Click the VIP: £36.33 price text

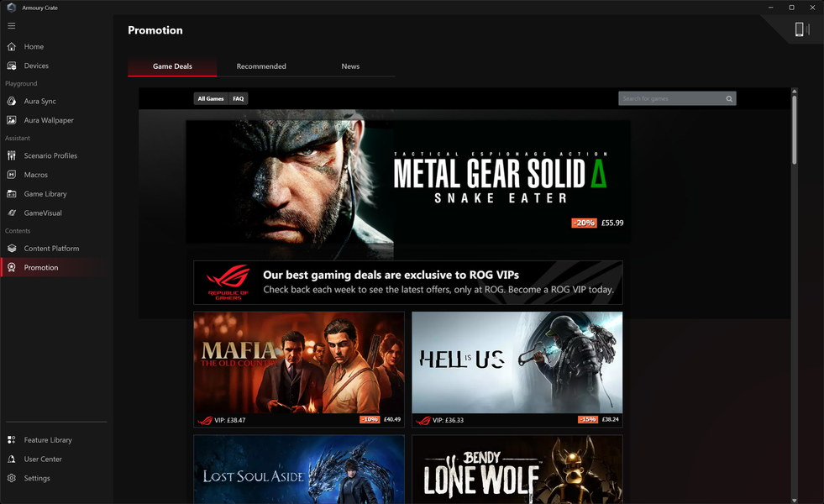tap(448, 421)
